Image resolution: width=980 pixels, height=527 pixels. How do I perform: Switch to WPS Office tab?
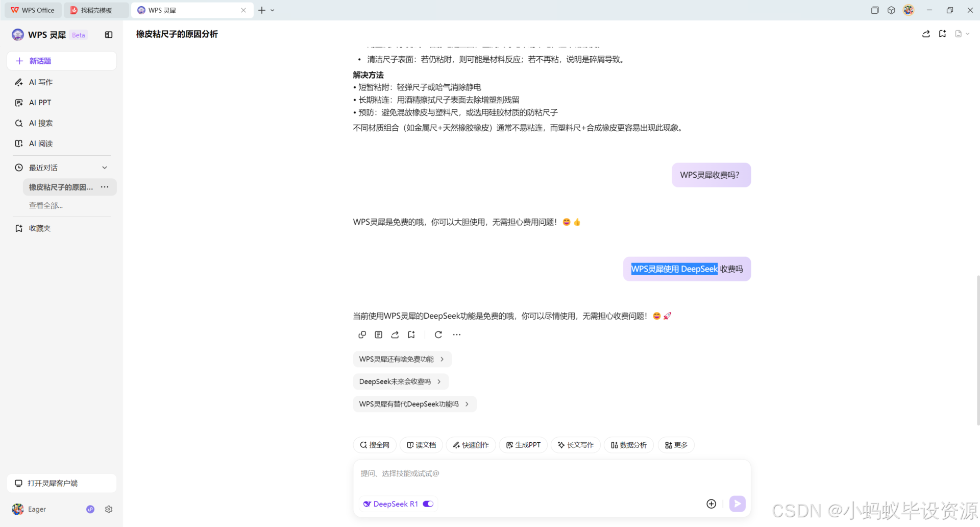(x=33, y=10)
